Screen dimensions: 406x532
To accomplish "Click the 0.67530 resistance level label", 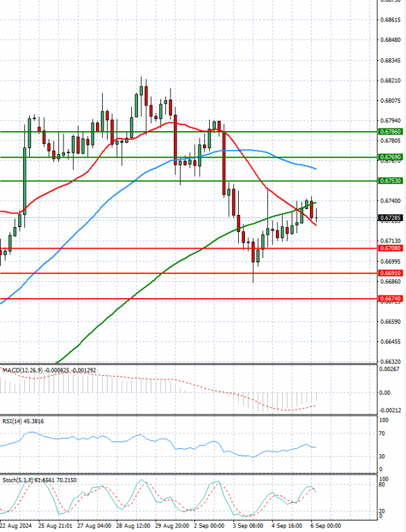I will [390, 181].
